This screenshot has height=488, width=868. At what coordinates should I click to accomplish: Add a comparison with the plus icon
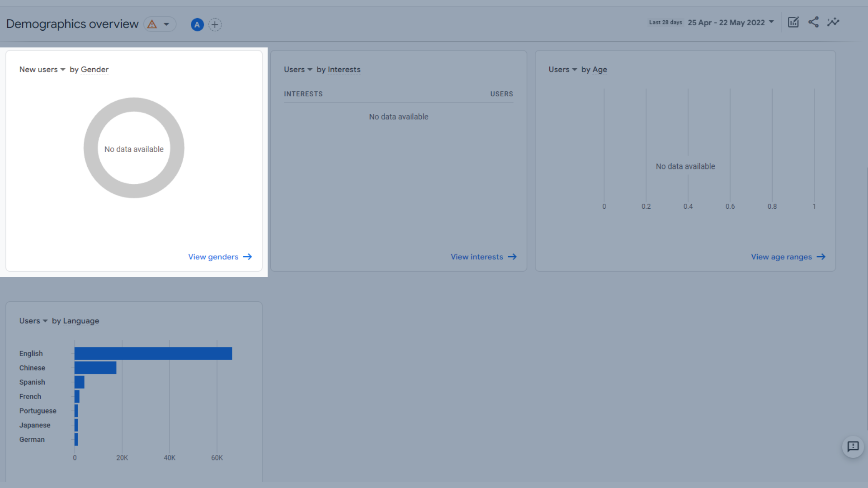[x=215, y=24]
